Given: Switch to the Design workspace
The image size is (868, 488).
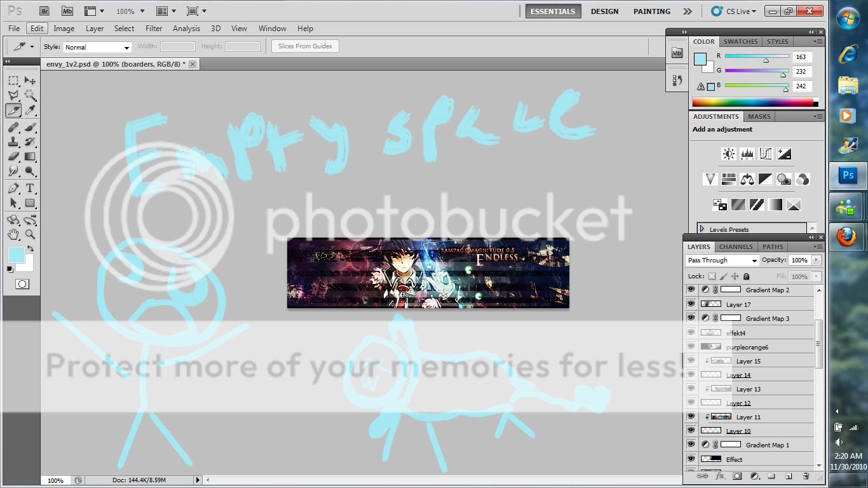Looking at the screenshot, I should pos(604,11).
